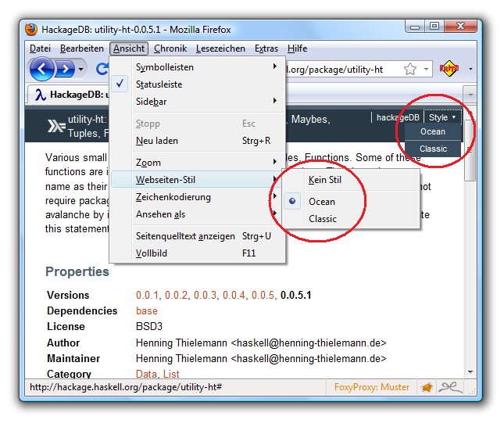Toggle the Statusleiste checkmark entry

(x=198, y=84)
